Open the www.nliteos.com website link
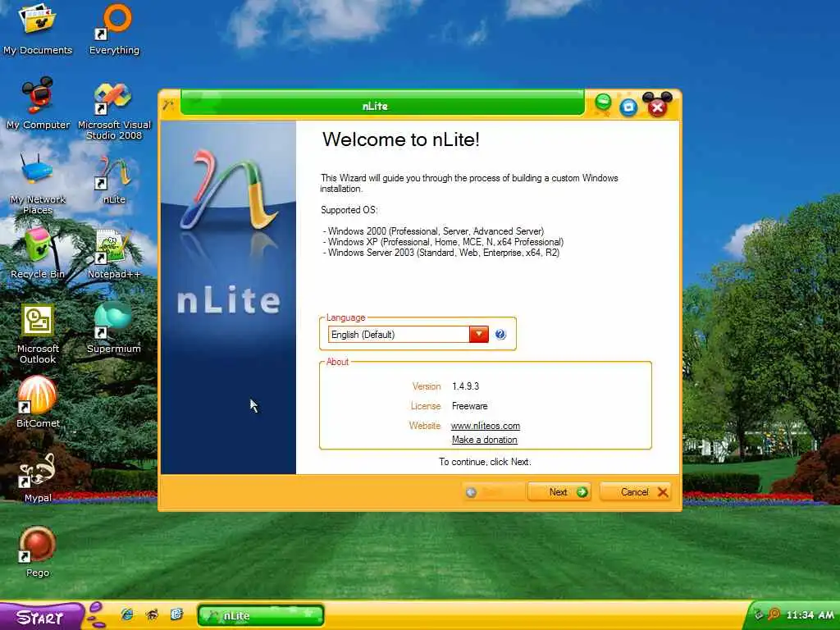Screen dimensions: 840x630 point(486,426)
